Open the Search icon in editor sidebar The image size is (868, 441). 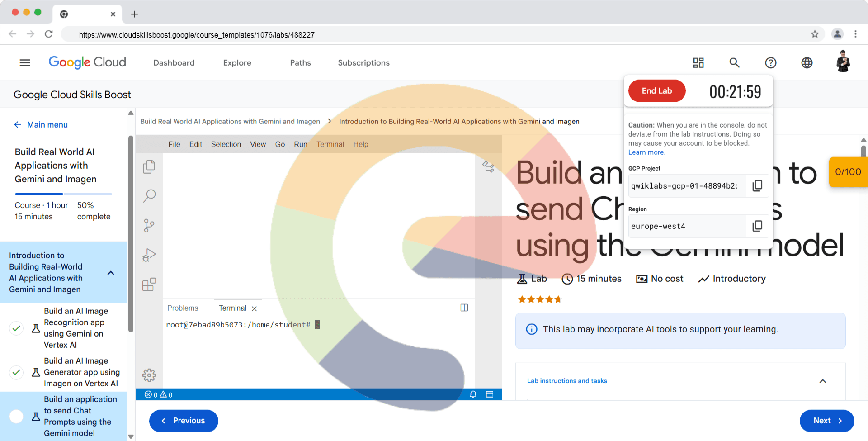coord(149,196)
